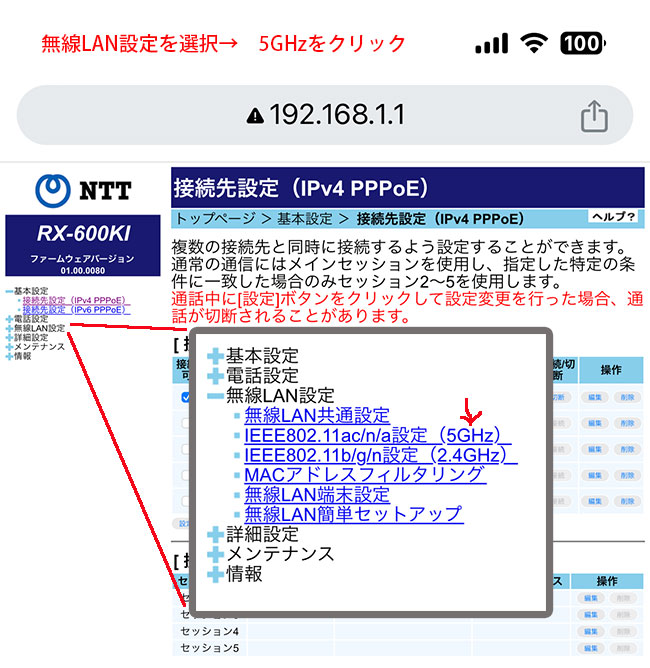Click 無線LAN共通設定 in the enlarged menu

click(317, 415)
